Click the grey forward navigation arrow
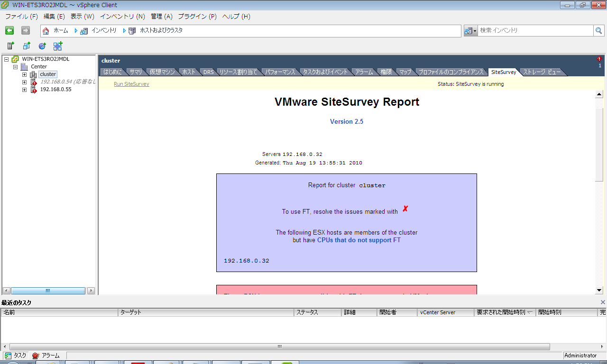Screen dimensions: 607x364 [26, 30]
